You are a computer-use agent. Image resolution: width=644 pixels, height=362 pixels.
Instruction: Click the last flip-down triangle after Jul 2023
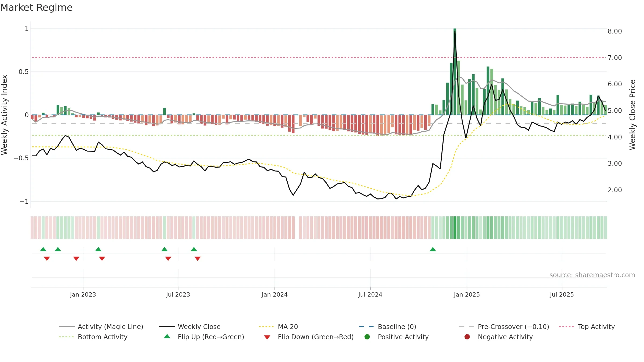point(197,258)
